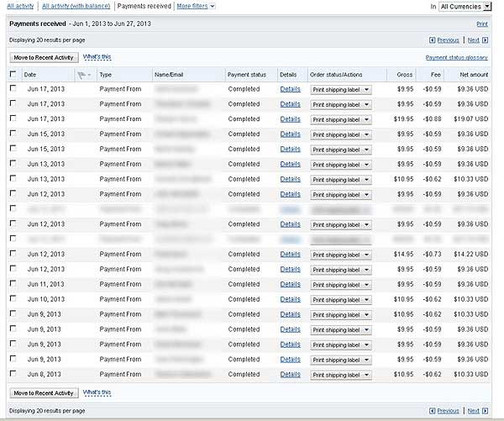This screenshot has width=504, height=421.
Task: Click the bottom What's this link
Action: (97, 392)
